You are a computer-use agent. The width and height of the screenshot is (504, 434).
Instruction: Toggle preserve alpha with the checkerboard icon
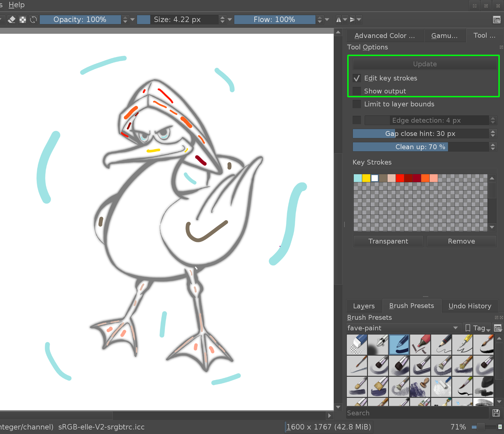click(23, 19)
